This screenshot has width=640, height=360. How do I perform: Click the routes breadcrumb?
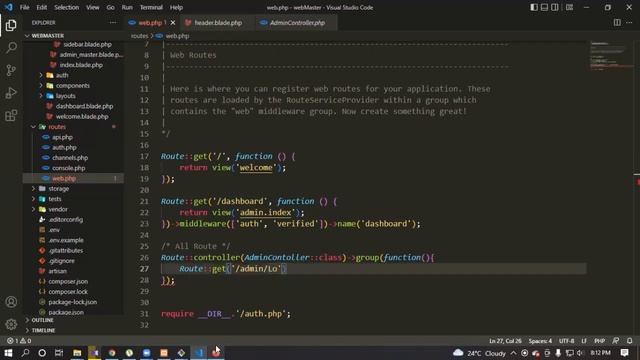[x=139, y=36]
